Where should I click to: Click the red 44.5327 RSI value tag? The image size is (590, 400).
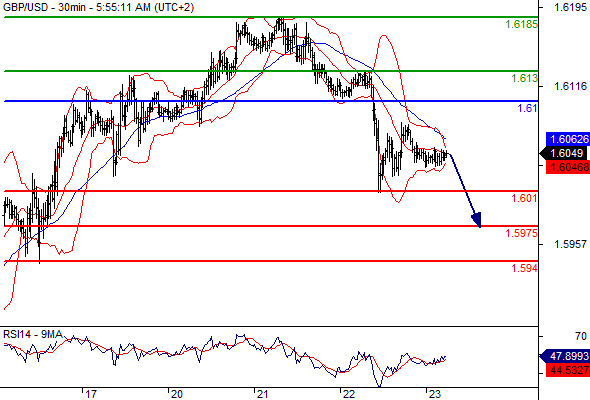(x=567, y=370)
